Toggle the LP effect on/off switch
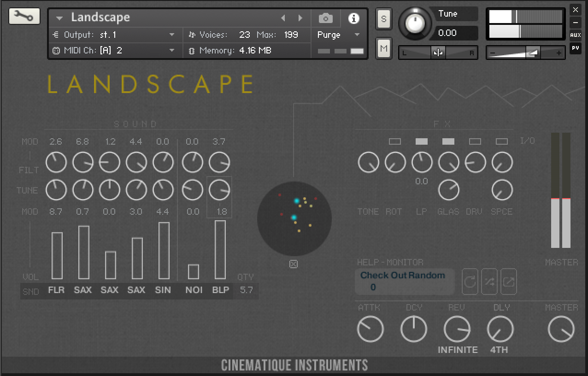This screenshot has width=588, height=376. pos(422,141)
